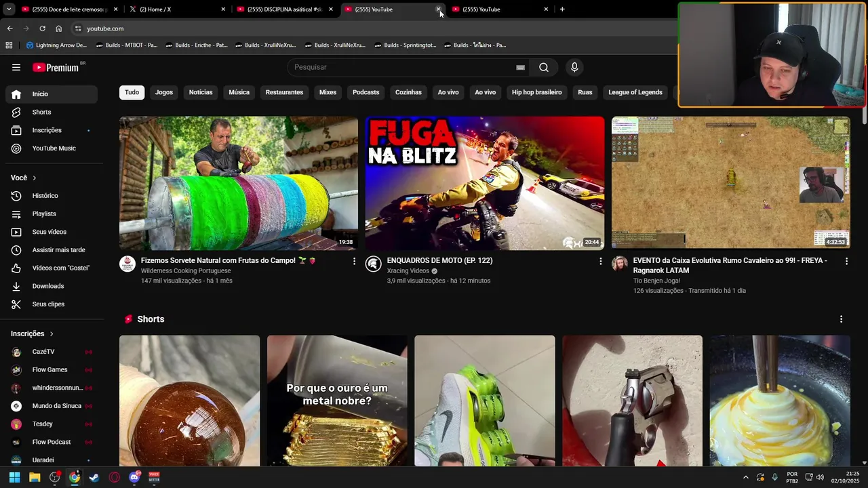868x488 pixels.
Task: Select the Notícias filter chip
Action: pyautogui.click(x=201, y=92)
